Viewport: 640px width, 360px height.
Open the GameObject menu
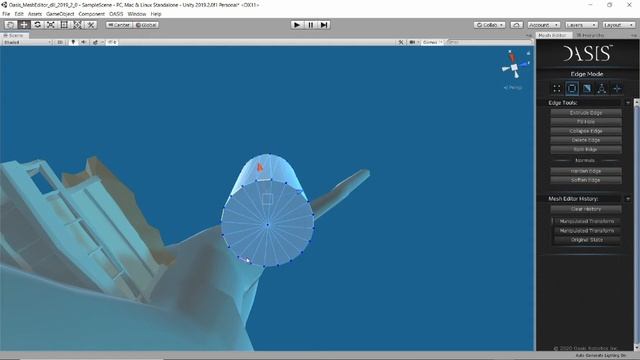tap(60, 14)
